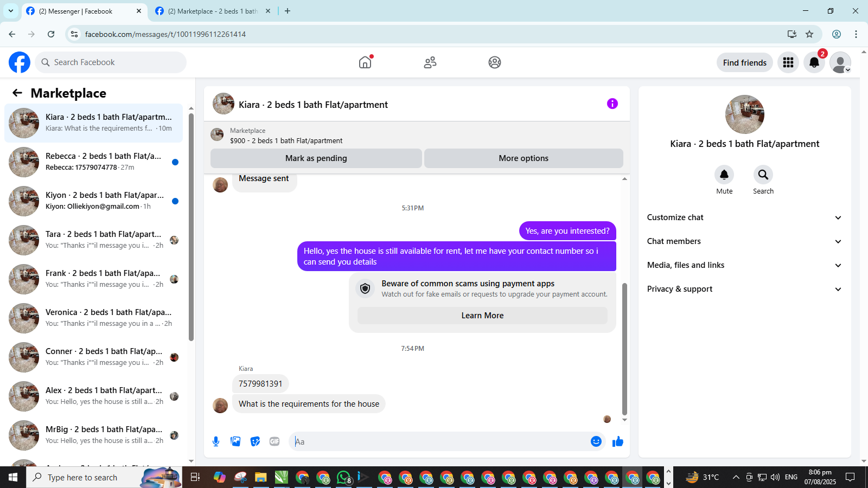
Task: Close the Messenger browser tab
Action: (x=139, y=11)
